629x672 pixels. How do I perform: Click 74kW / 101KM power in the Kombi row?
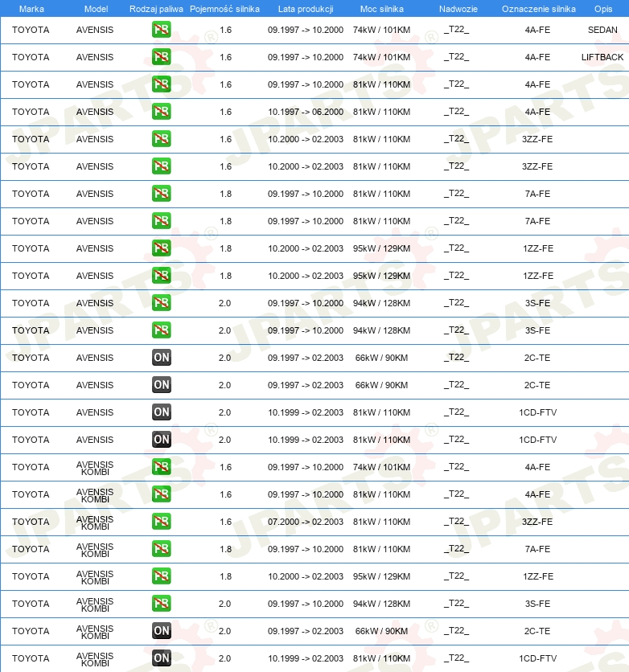[x=381, y=467]
